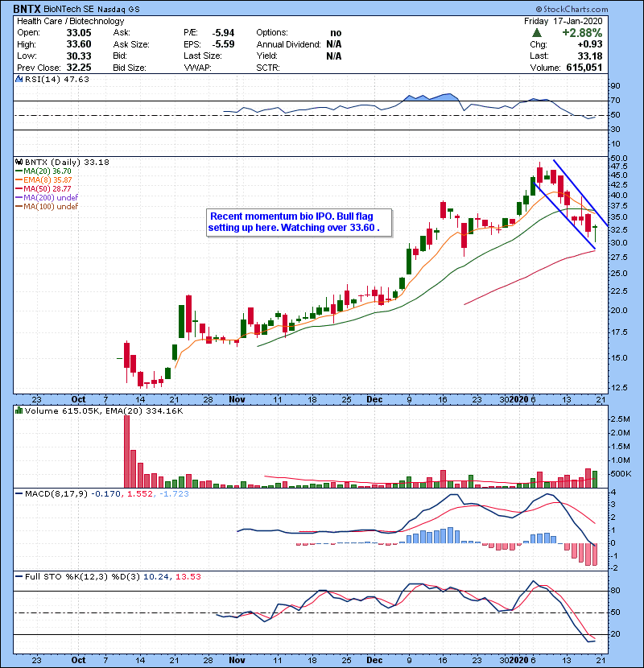Click the "Bid Size:" label

pos(130,68)
